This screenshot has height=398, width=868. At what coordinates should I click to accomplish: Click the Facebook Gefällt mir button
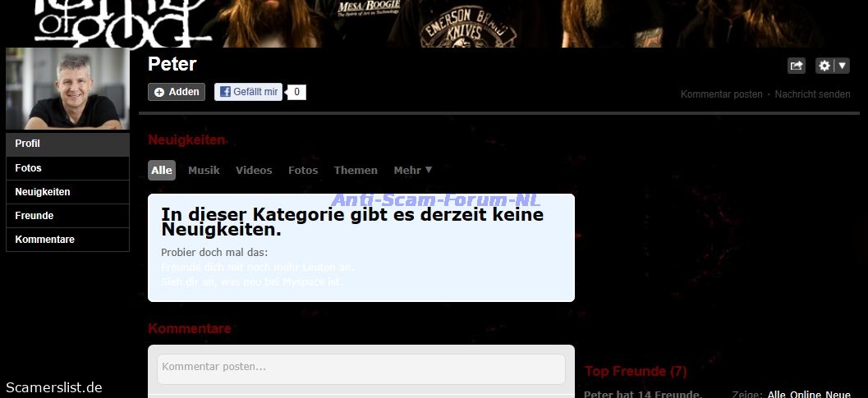pyautogui.click(x=248, y=92)
